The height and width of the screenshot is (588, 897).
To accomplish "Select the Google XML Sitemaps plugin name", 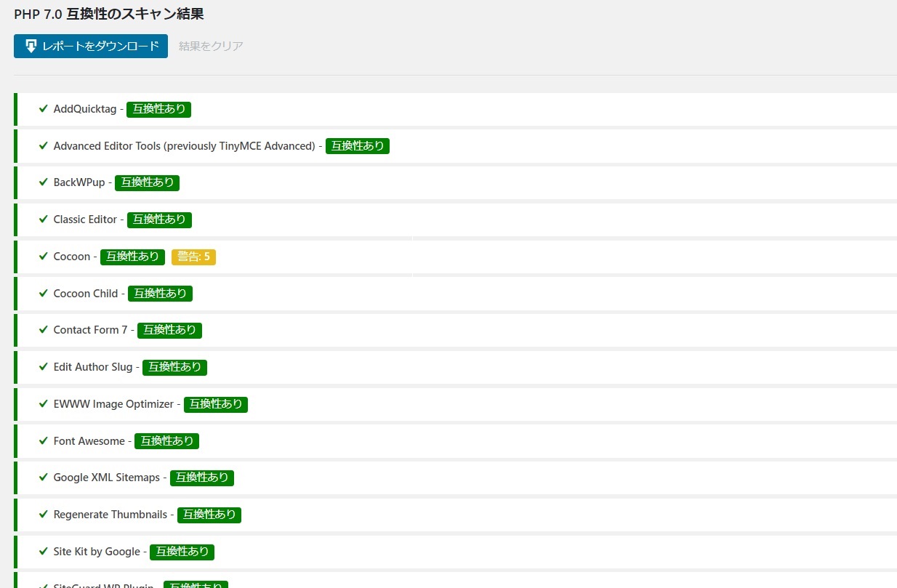I will click(x=107, y=478).
